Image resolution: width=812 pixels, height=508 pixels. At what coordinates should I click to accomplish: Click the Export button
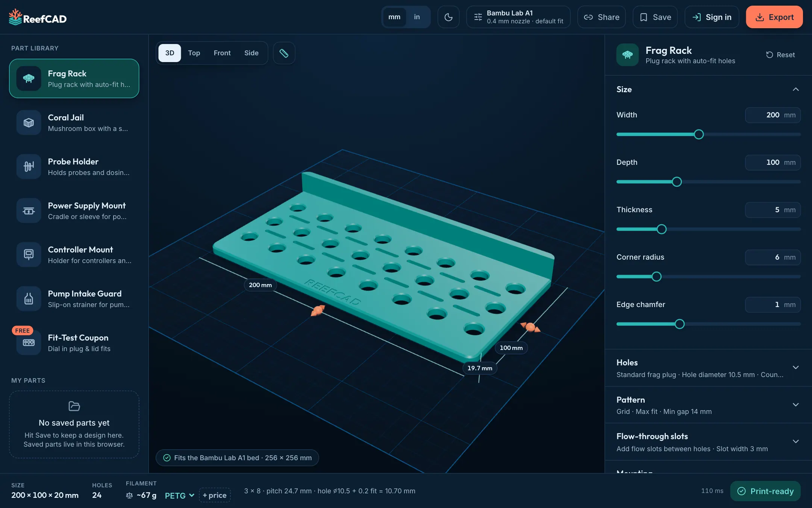point(774,17)
